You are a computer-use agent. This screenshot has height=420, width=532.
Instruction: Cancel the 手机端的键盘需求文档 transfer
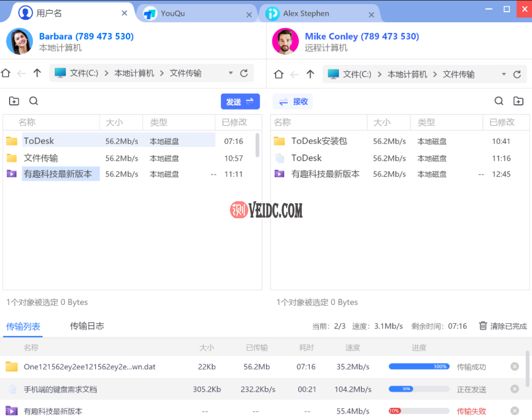click(514, 389)
